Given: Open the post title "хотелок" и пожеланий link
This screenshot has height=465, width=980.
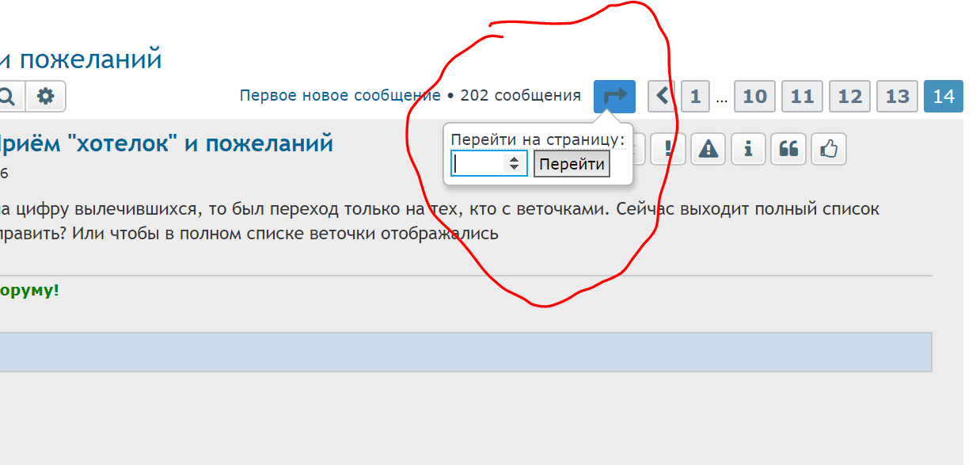Looking at the screenshot, I should [166, 143].
